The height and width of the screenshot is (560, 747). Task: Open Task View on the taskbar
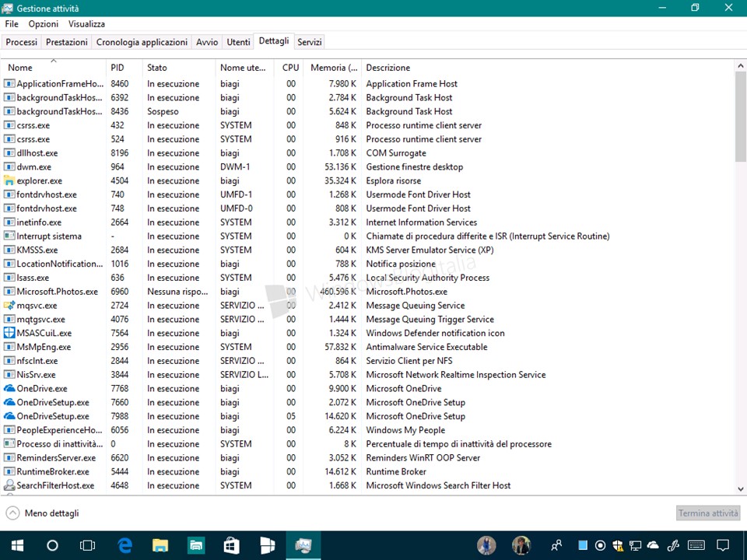click(88, 546)
